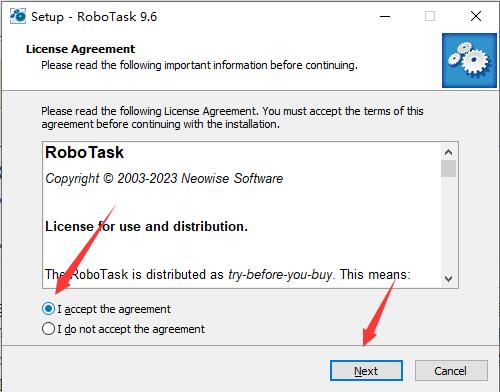Click the "Setup - RoboTask 9.6" title text

[94, 17]
